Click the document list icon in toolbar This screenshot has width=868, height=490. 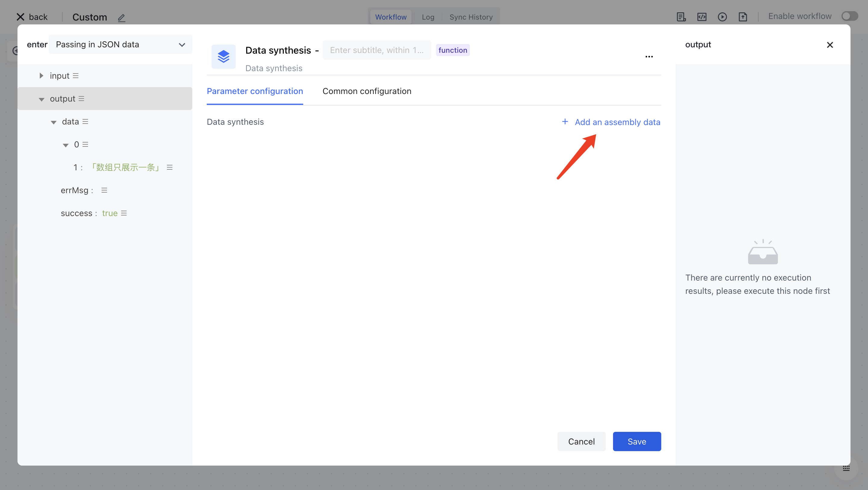tap(681, 17)
